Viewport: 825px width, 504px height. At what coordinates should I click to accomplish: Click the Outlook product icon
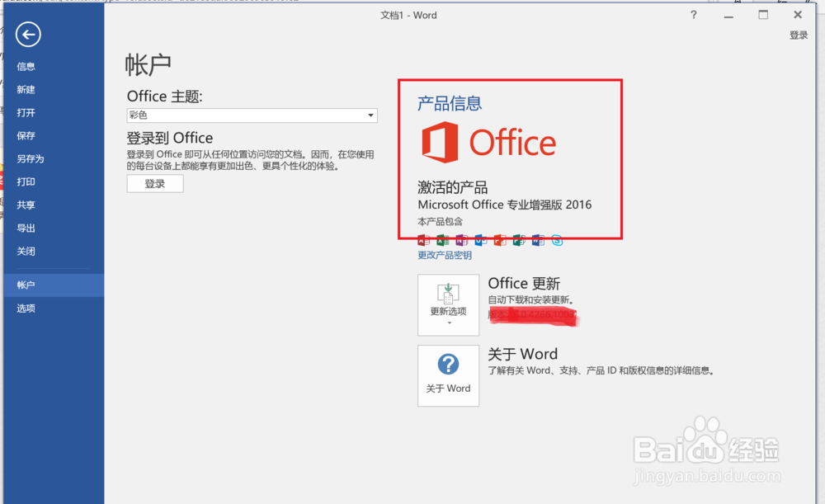click(x=480, y=241)
